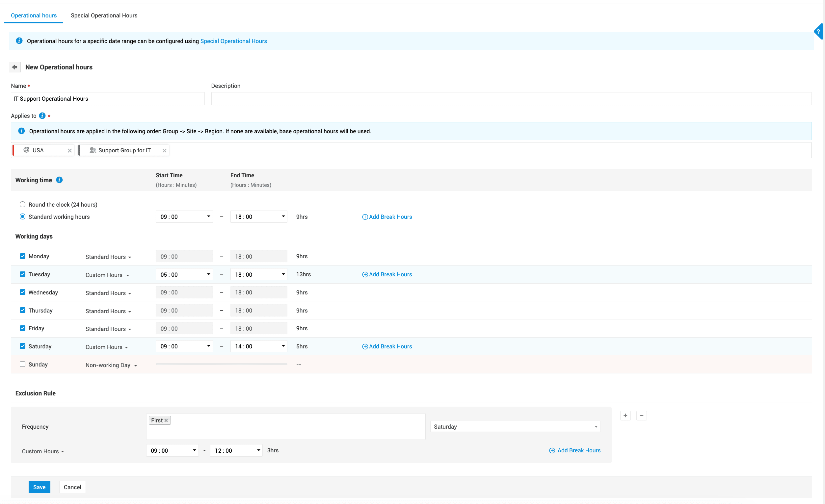Remove the Support Group for IT tag
Image resolution: width=825 pixels, height=504 pixels.
coord(164,151)
